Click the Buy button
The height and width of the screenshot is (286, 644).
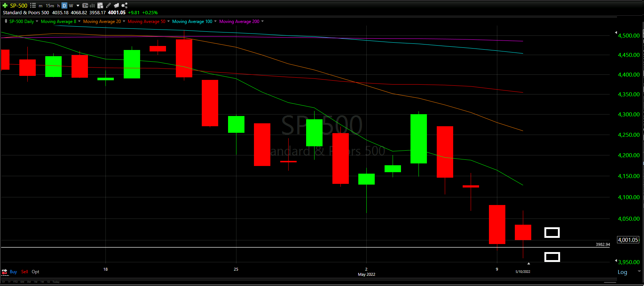point(13,272)
